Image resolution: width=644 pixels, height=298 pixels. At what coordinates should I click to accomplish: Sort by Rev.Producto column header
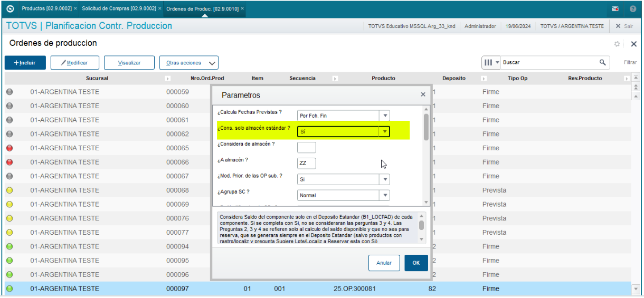tap(585, 78)
